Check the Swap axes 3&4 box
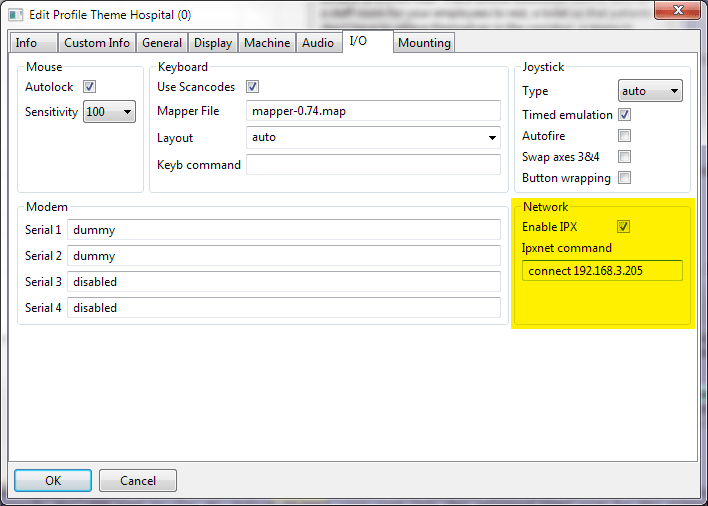The image size is (708, 506). (625, 157)
